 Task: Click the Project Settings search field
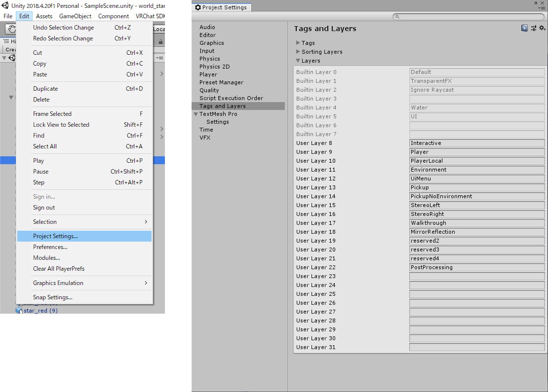(469, 16)
